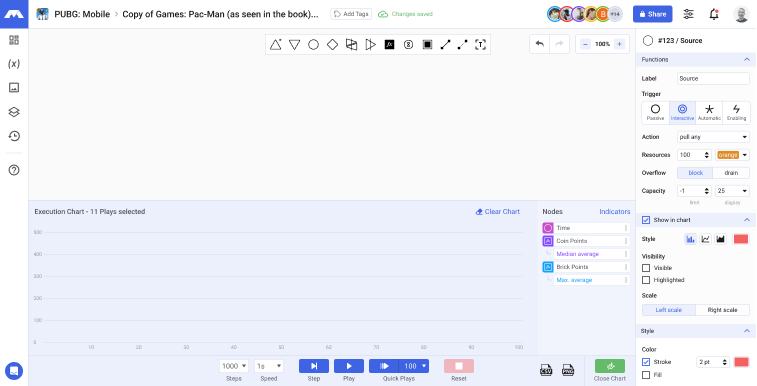Set trigger to Automatic

[x=709, y=112]
